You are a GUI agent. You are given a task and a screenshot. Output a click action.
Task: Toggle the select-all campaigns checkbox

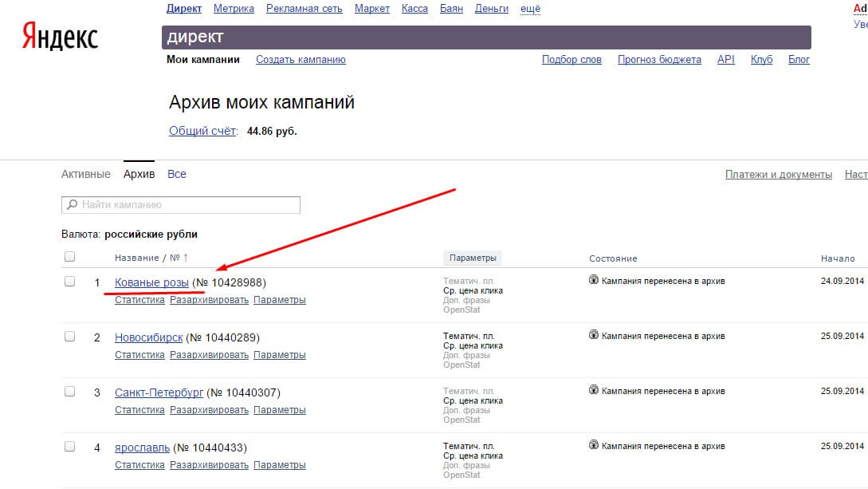coord(69,256)
